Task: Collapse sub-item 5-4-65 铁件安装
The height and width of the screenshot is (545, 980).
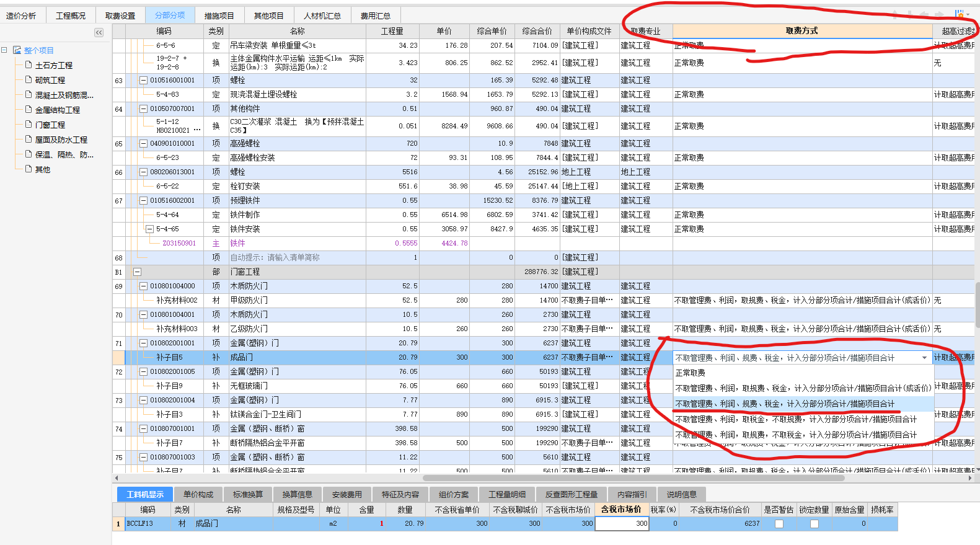Action: click(149, 229)
